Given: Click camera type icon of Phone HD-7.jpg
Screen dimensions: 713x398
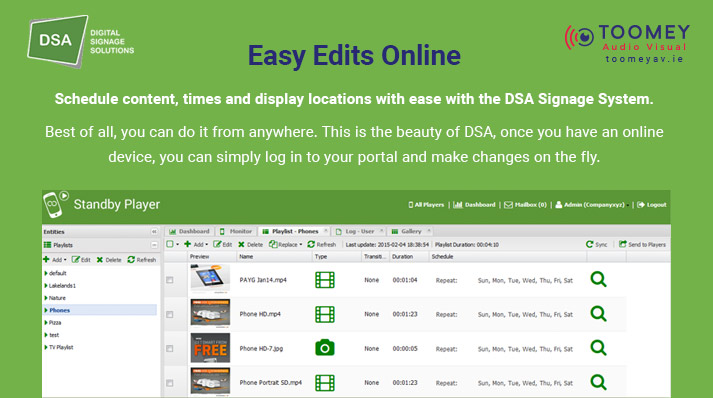Looking at the screenshot, I should [325, 348].
